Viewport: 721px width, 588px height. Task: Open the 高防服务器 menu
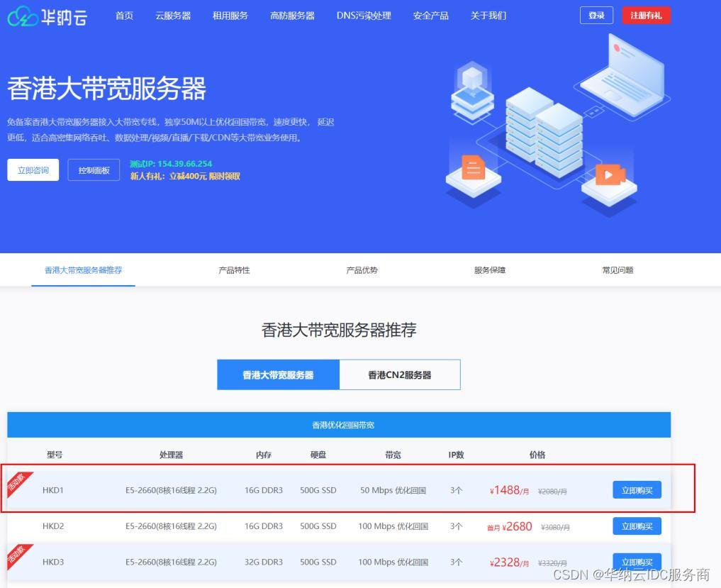coord(292,16)
